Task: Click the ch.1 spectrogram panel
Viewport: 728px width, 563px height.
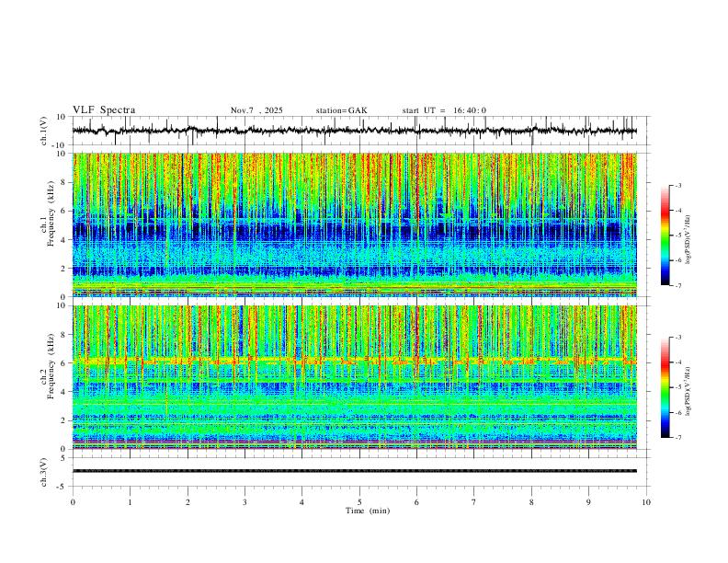Action: [x=355, y=224]
